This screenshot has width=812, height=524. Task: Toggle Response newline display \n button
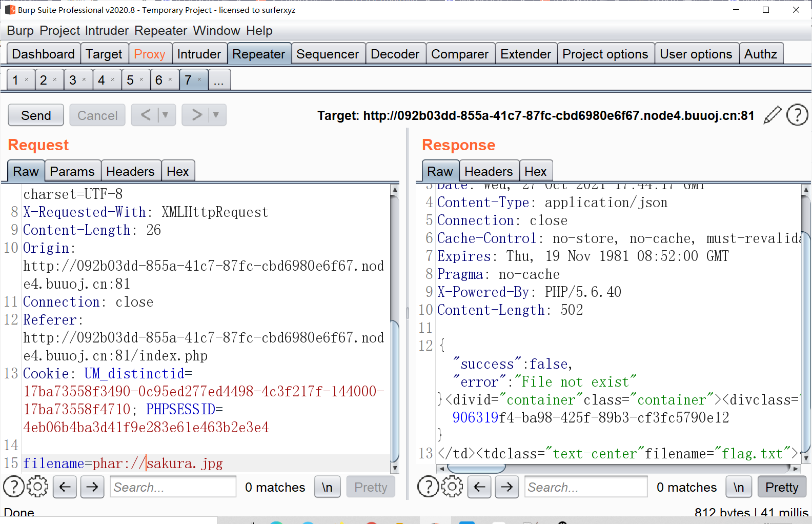[739, 487]
